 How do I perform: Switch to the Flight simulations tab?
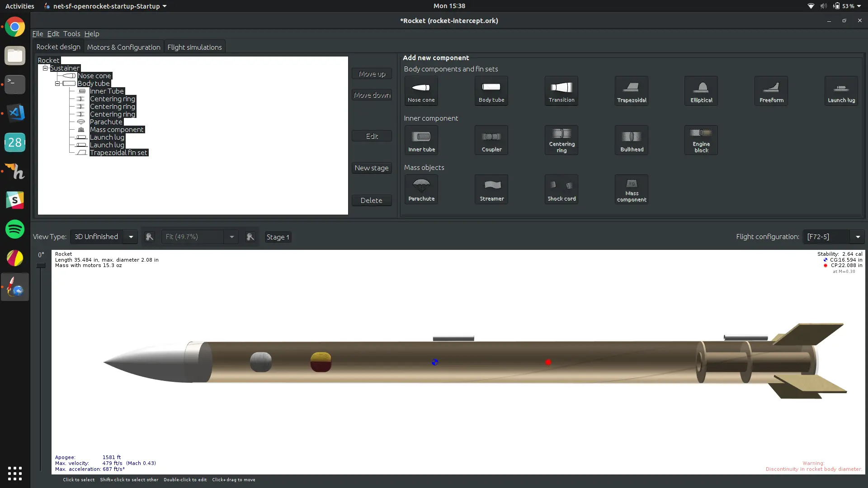point(194,47)
